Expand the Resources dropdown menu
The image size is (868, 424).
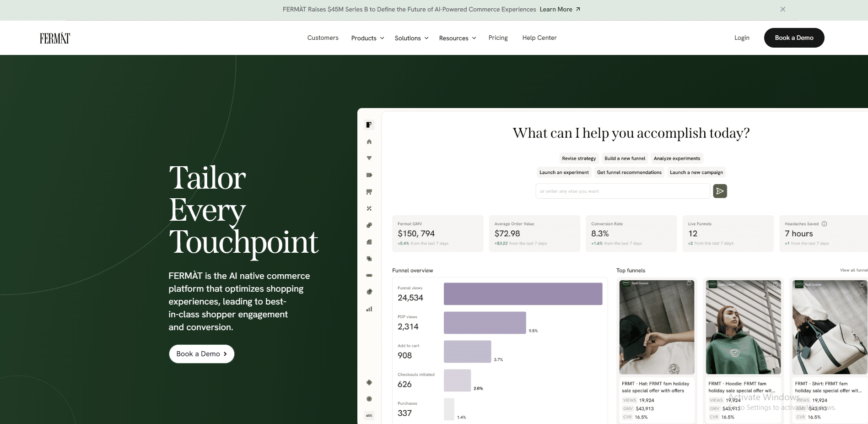457,38
